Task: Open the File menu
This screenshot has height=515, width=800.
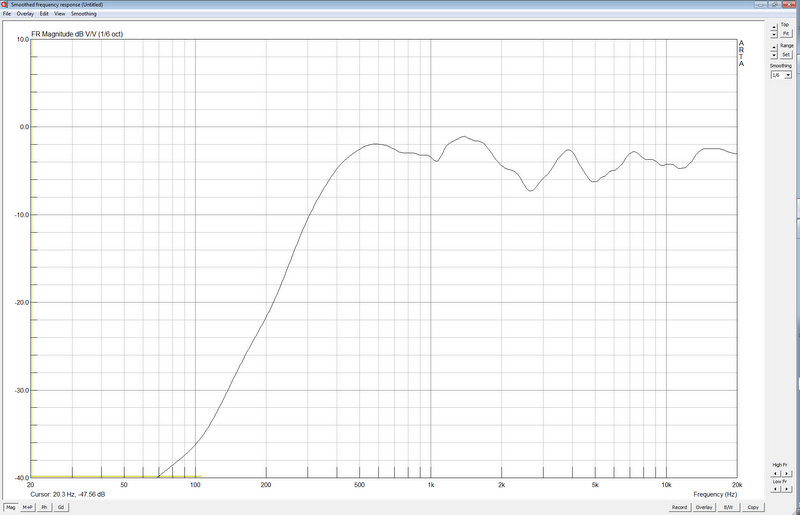Action: click(x=7, y=14)
